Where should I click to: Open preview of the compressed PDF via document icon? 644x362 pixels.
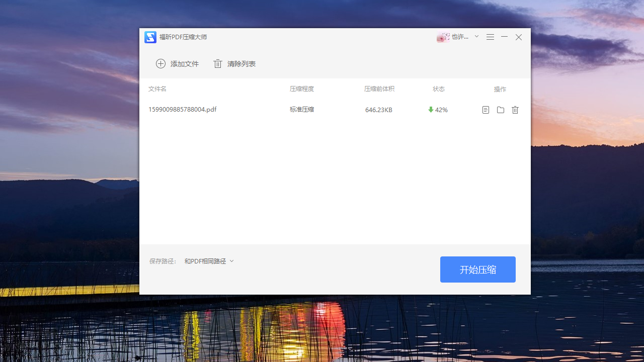[485, 110]
